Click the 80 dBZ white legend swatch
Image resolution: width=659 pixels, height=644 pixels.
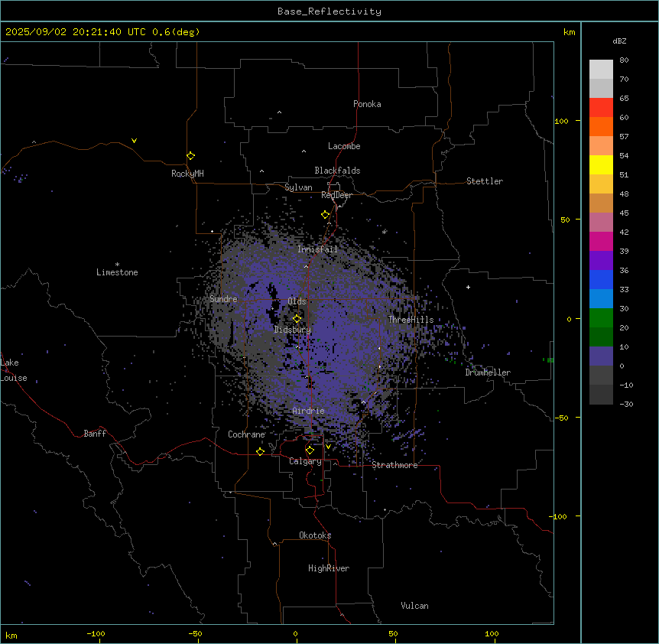[601, 69]
